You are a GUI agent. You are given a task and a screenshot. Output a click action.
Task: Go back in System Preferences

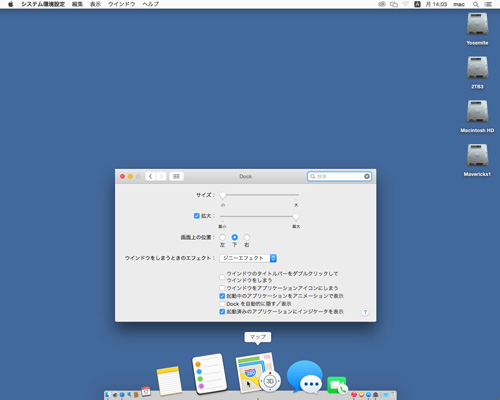pos(151,176)
